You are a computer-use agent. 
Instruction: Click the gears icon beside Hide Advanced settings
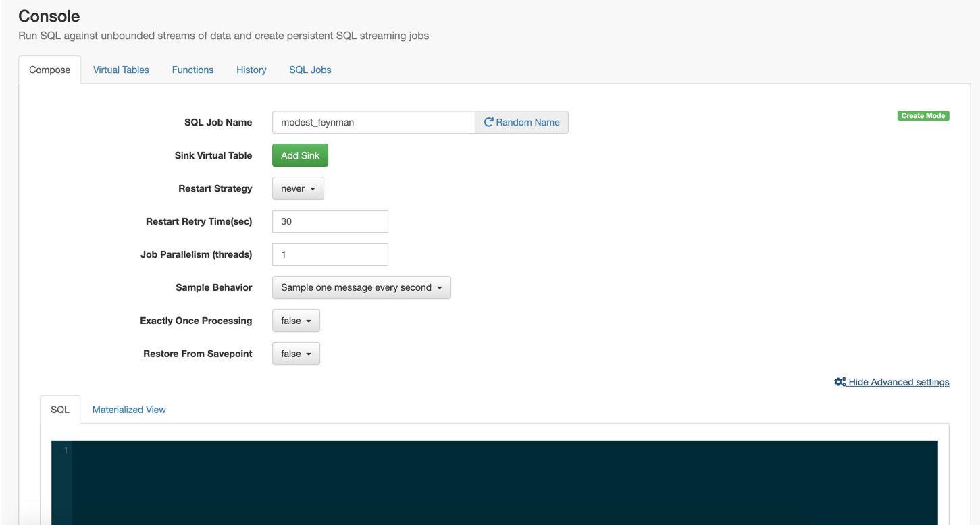point(840,382)
